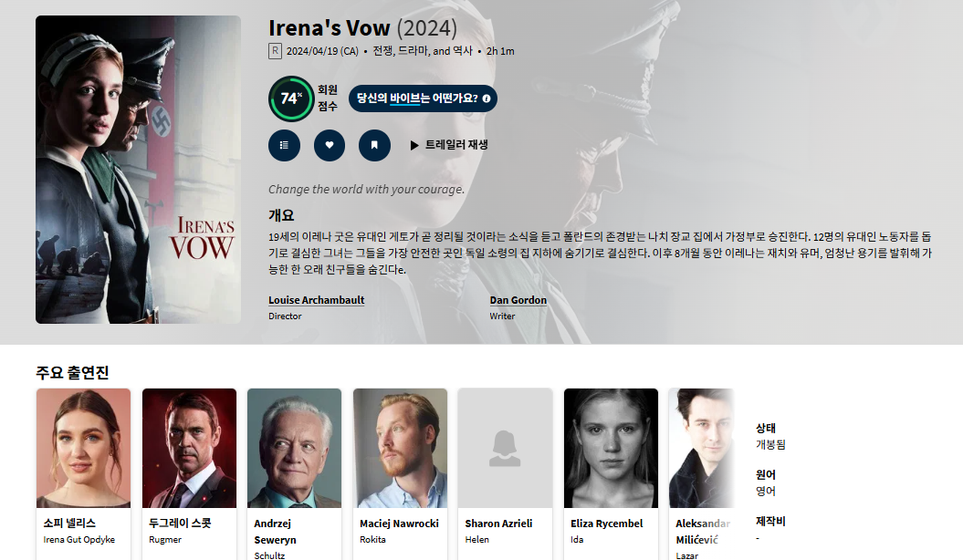Click the info icon in vibe button
The image size is (963, 560).
[x=487, y=99]
